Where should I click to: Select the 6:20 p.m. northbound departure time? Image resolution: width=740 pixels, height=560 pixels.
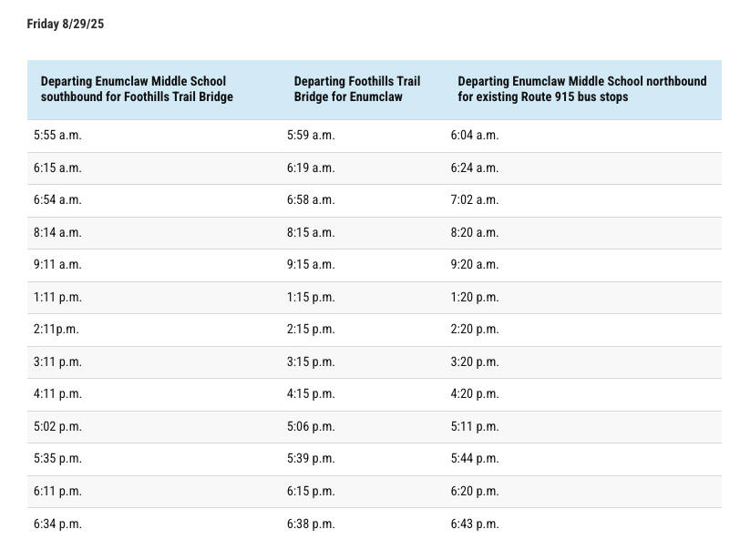[x=474, y=491]
